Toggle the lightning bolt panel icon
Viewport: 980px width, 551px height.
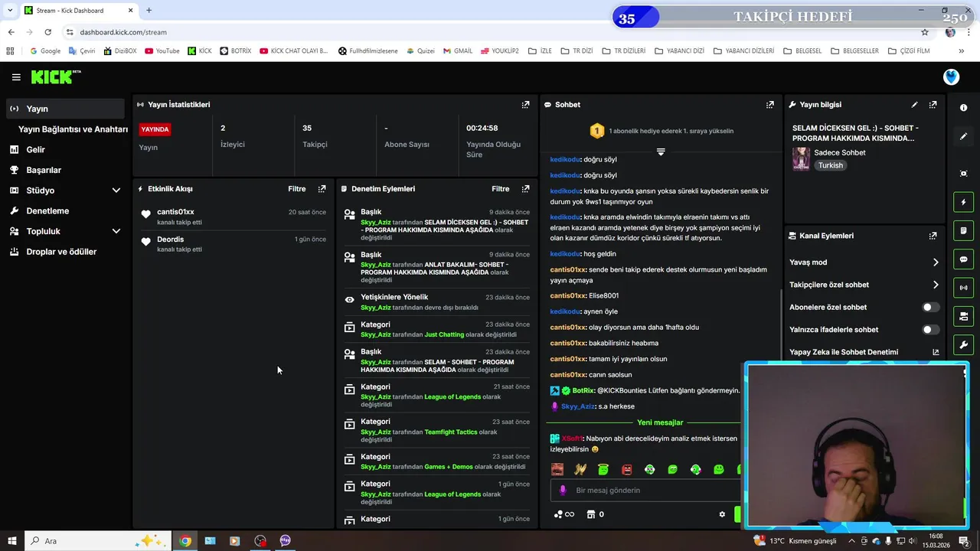pos(963,202)
